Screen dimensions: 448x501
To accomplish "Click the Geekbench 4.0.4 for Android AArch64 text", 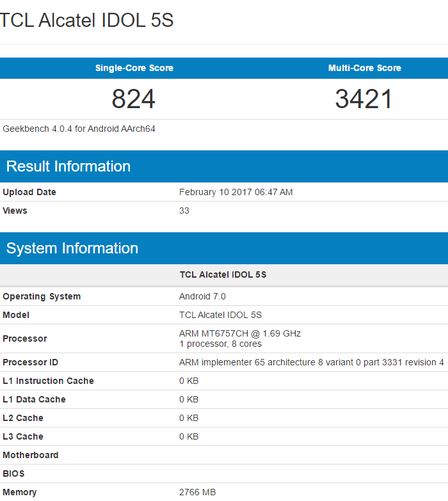I will [x=79, y=129].
